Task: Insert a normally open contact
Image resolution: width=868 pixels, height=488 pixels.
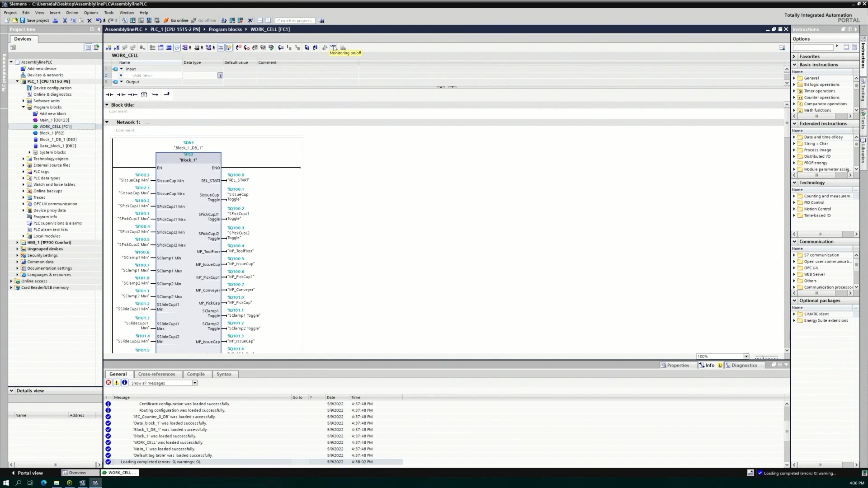Action: 109,94
